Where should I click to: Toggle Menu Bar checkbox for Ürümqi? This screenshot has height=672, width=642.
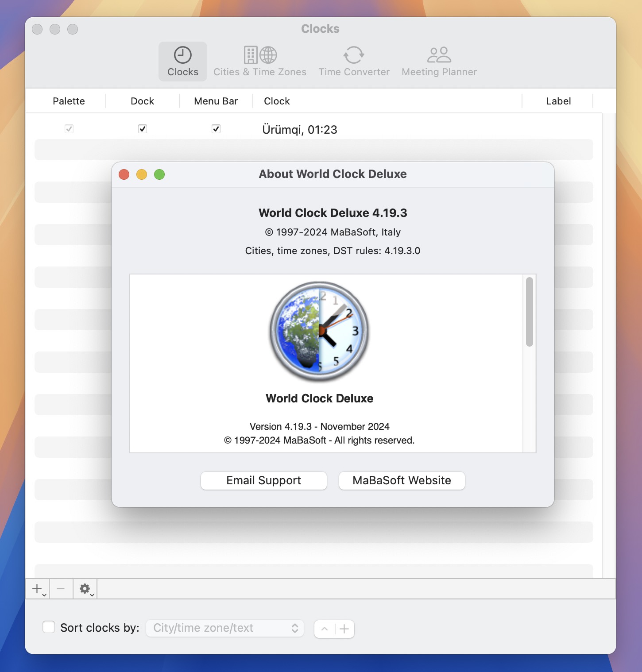(x=216, y=129)
